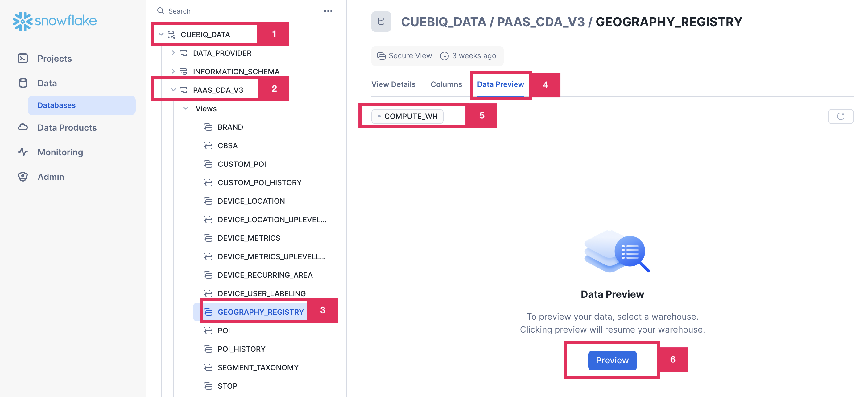This screenshot has width=868, height=397.
Task: Open the View Details tab
Action: click(x=393, y=84)
